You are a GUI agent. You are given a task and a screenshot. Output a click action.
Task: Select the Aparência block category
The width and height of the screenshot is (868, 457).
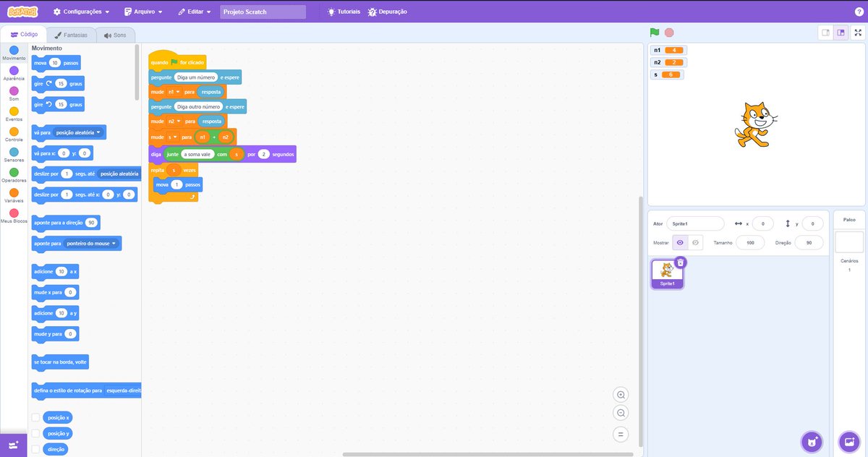(14, 73)
